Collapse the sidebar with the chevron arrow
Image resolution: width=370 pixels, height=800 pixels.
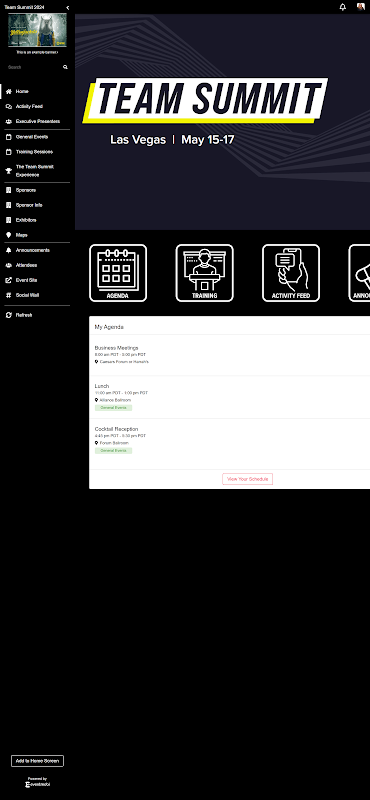[x=67, y=8]
